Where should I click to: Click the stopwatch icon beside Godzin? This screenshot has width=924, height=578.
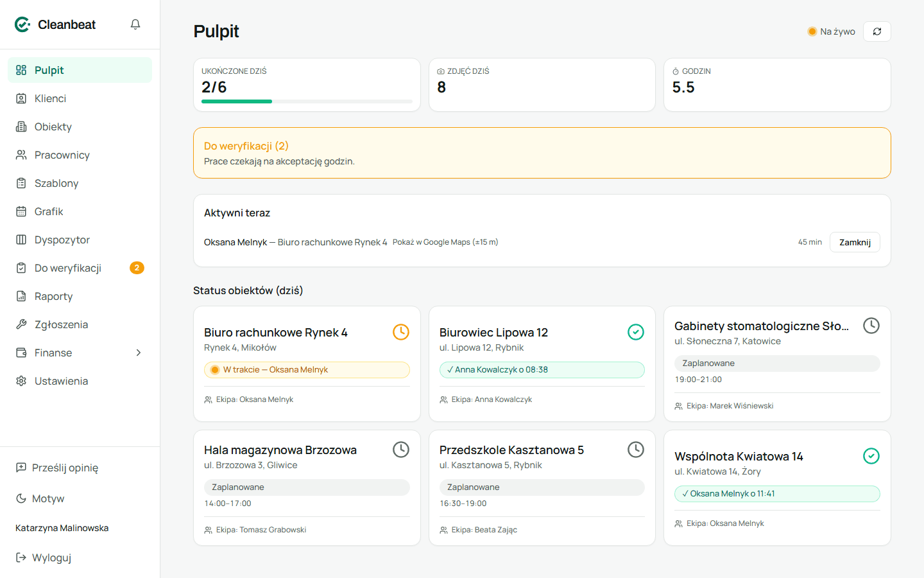pos(676,71)
